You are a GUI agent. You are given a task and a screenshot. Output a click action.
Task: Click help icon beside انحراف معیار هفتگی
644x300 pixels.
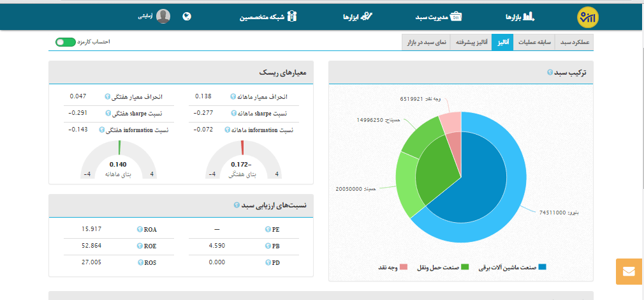pyautogui.click(x=108, y=96)
